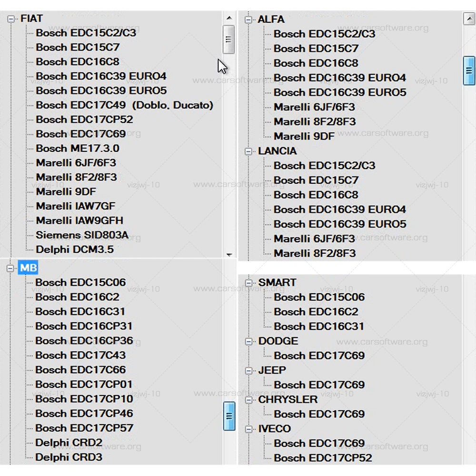Select Bosch EDC16C39 EURO5 under ALFA
476x476 pixels.
(x=340, y=92)
